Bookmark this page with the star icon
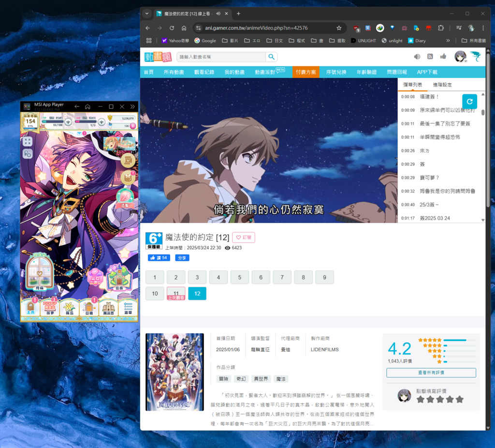Screen dimensions: 495x448 (x=339, y=28)
